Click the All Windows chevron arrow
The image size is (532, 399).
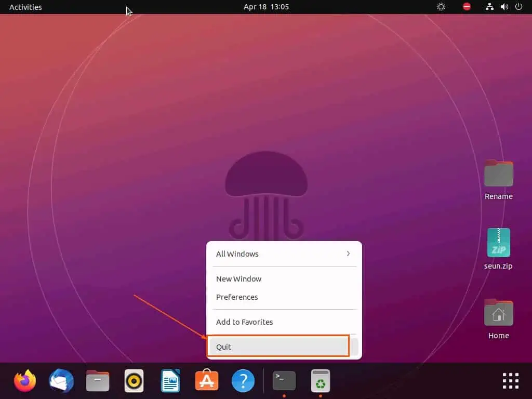coord(349,254)
